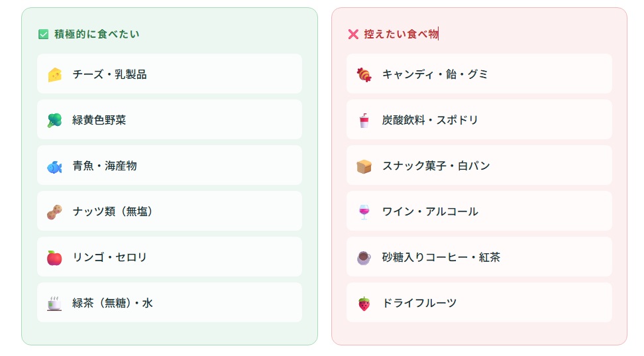This screenshot has width=644, height=356.
Task: Click the blue fish icon
Action: click(54, 166)
